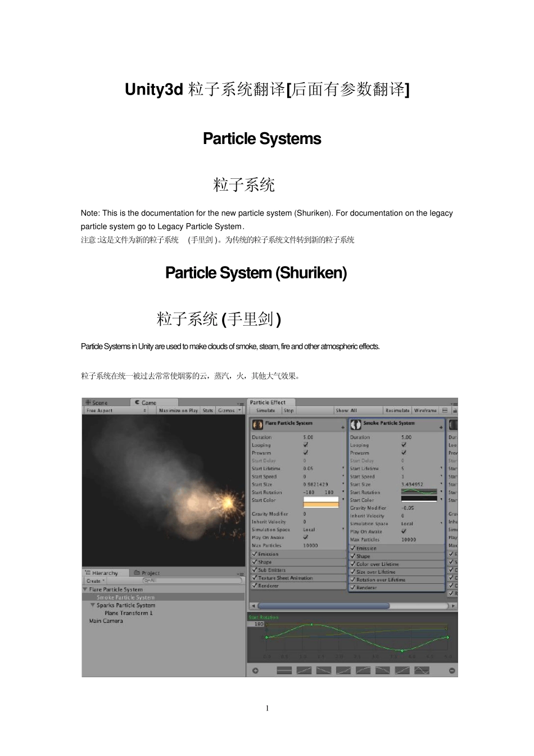Image resolution: width=534 pixels, height=756 pixels.
Task: Click Smoke Start Rotation curve preview
Action: pyautogui.click(x=419, y=492)
